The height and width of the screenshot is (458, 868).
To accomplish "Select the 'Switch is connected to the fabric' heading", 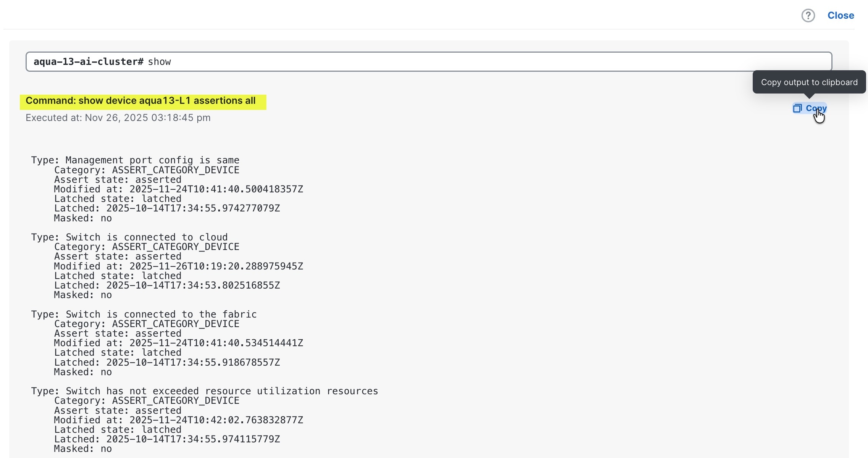I will (x=144, y=314).
